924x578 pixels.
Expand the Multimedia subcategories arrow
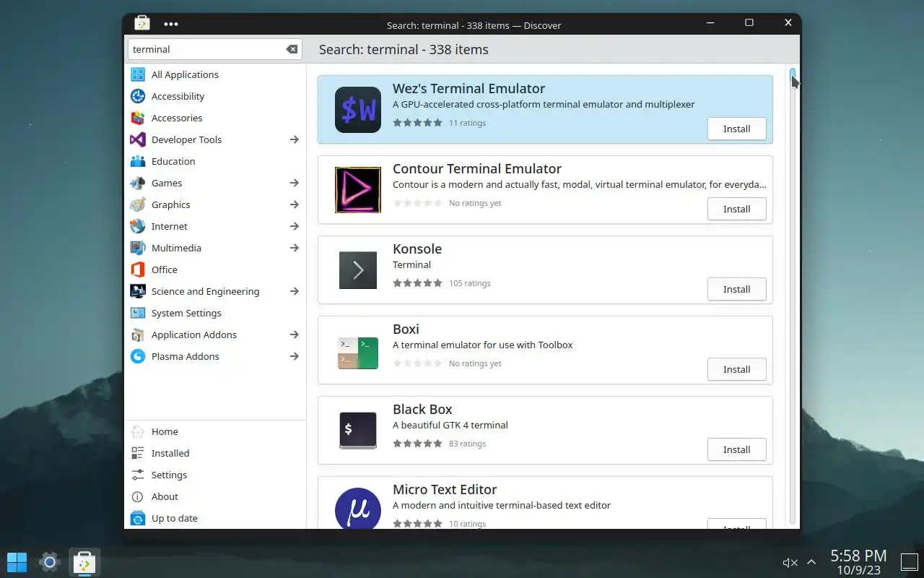click(x=294, y=248)
